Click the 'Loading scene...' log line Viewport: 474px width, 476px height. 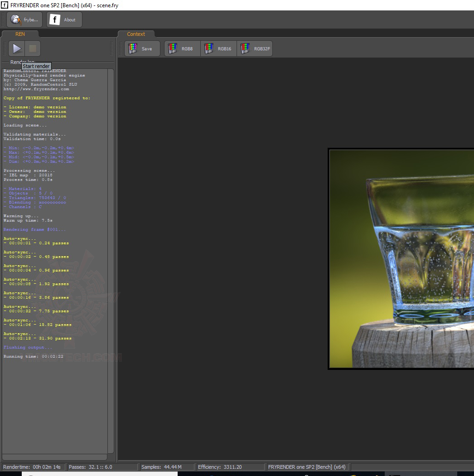tap(25, 125)
